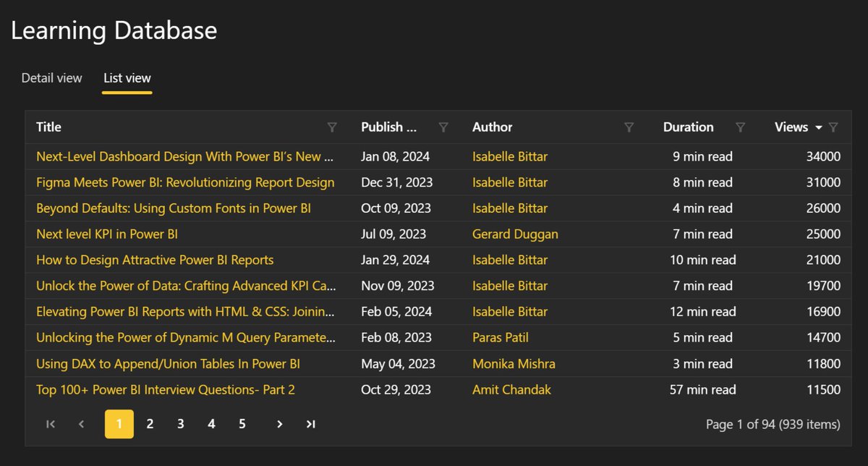Sort by Author column header
Viewport: 868px width, 466px height.
(493, 127)
